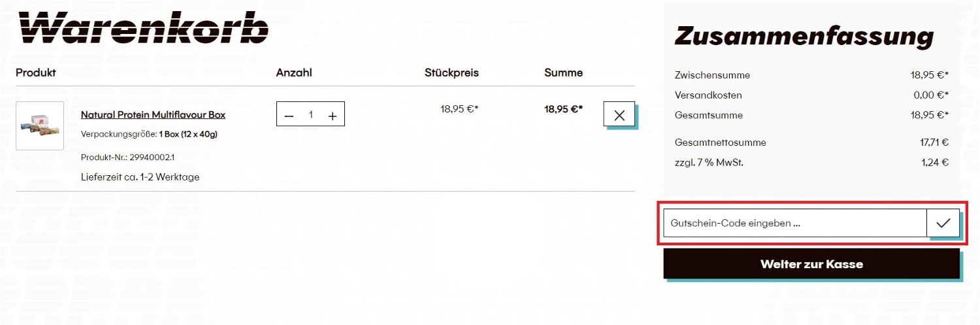Click the Lieferzeit ca. 1-2 Werktage text
980x325 pixels.
pos(140,177)
